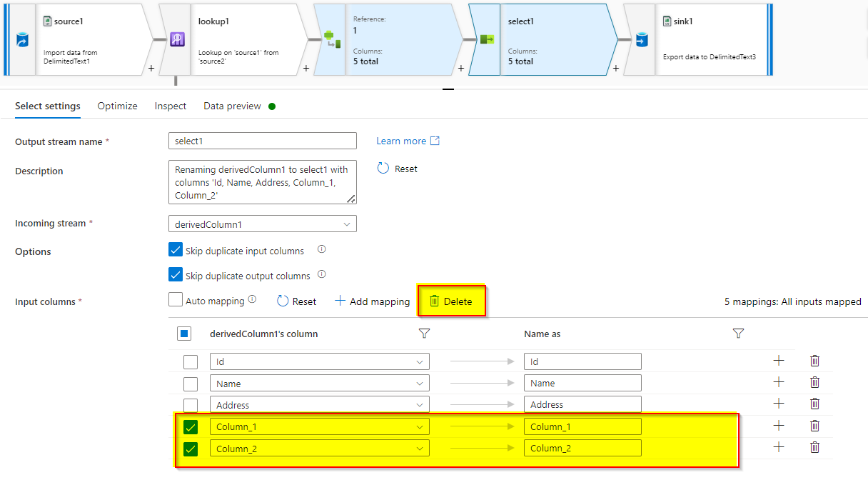Click the sink1 database icon
Image resolution: width=868 pixels, height=480 pixels.
[642, 40]
